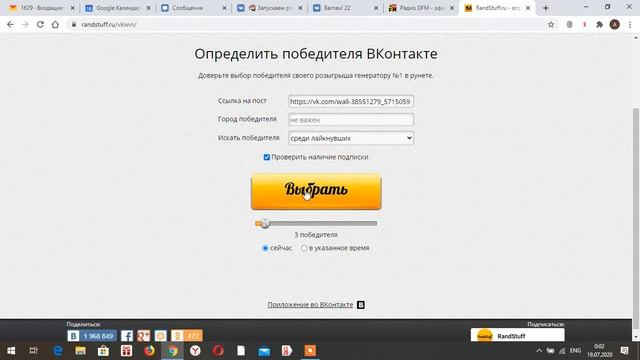Open the Mail app from taskbar

264,351
